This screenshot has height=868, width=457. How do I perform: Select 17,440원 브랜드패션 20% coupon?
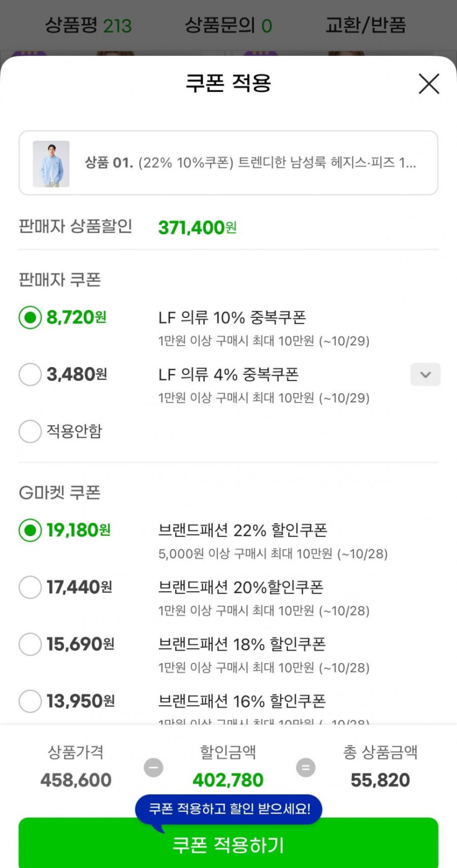tap(30, 587)
